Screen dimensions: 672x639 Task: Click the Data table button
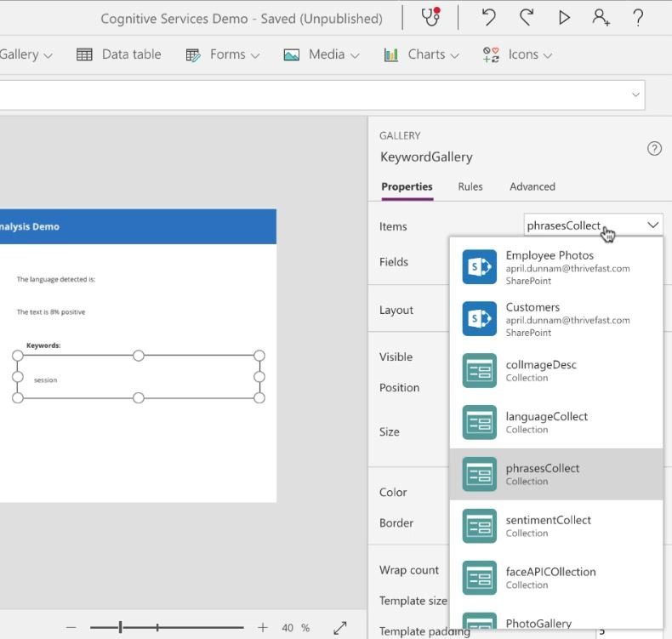click(119, 54)
